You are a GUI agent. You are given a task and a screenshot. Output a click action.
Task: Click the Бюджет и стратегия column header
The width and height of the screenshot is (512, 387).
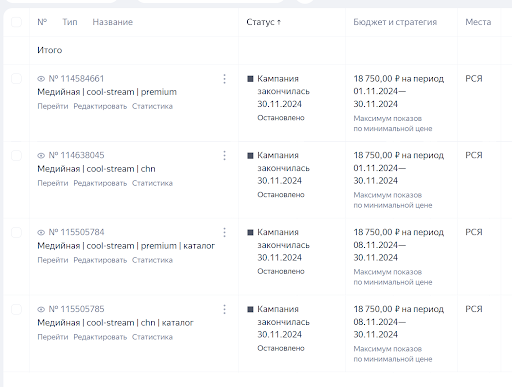pyautogui.click(x=395, y=22)
